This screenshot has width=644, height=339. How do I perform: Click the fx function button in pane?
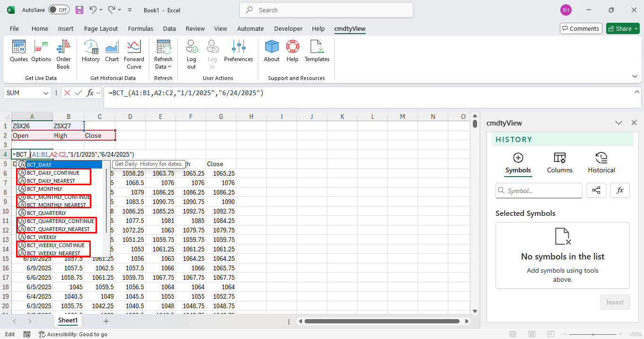pos(620,190)
